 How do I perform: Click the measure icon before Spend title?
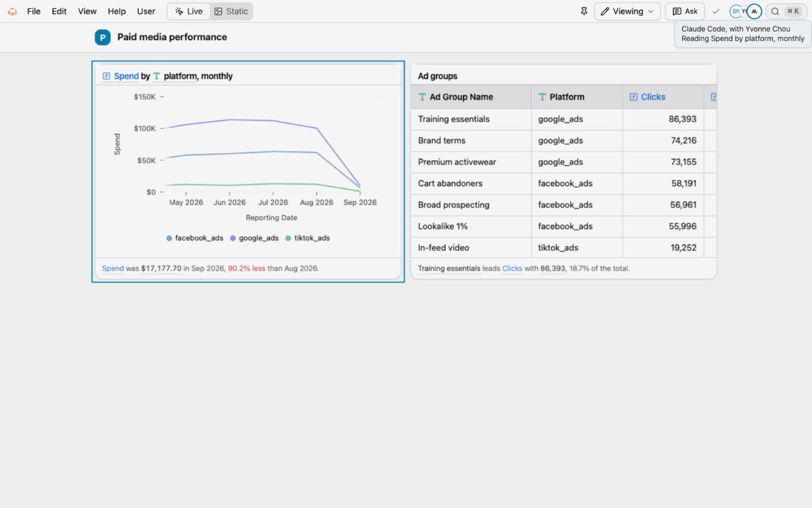click(x=106, y=76)
